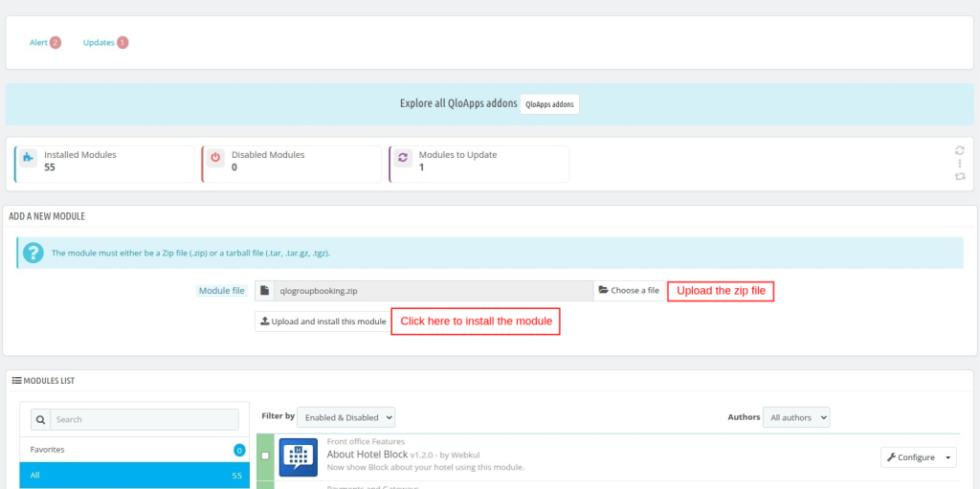Click the vertical dots options icon
Image resolution: width=980 pixels, height=489 pixels.
(959, 164)
